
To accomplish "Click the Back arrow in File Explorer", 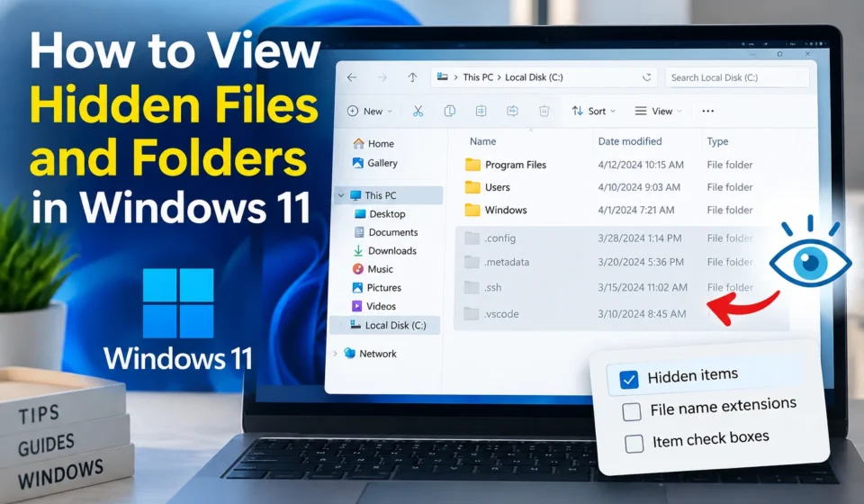I will click(352, 77).
